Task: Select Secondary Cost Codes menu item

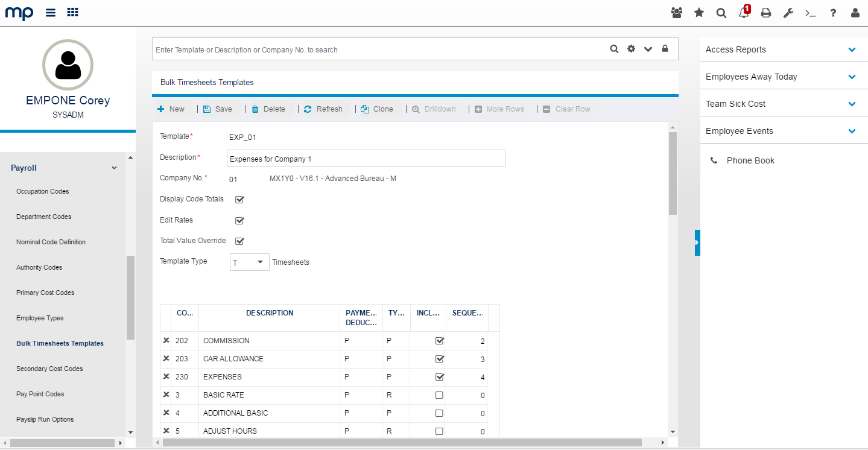Action: (x=49, y=369)
